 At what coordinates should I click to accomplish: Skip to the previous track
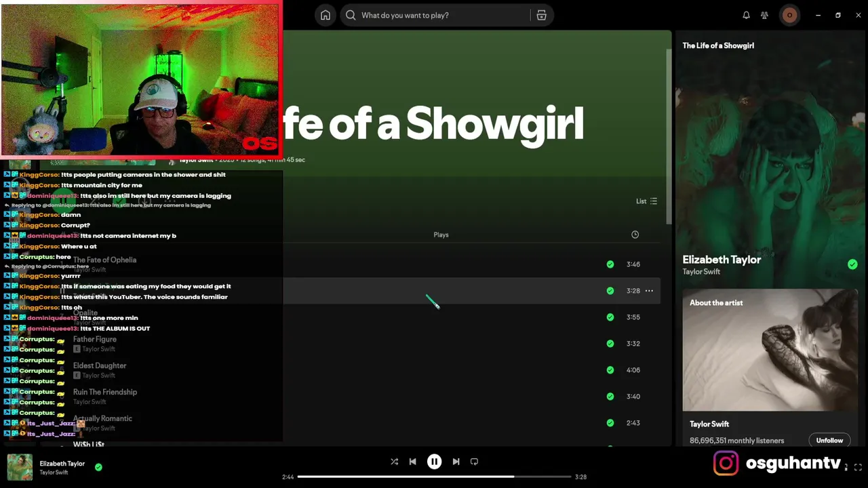click(412, 462)
